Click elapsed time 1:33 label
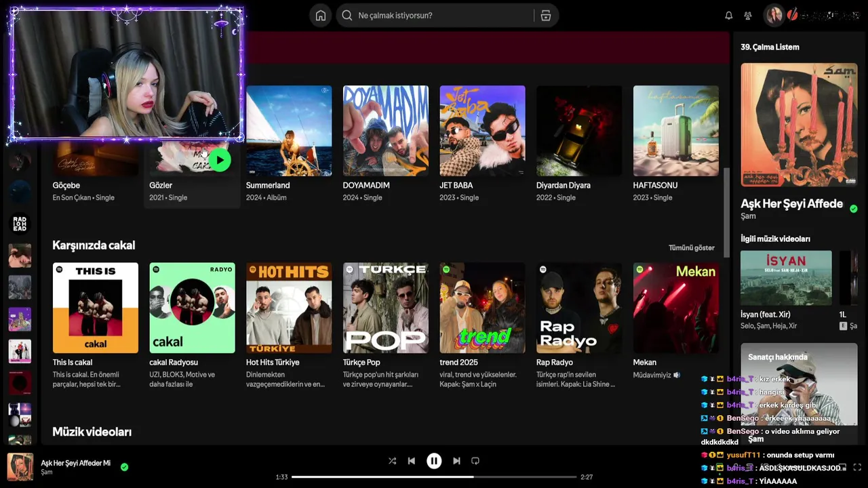Viewport: 868px width, 488px height. 281,477
